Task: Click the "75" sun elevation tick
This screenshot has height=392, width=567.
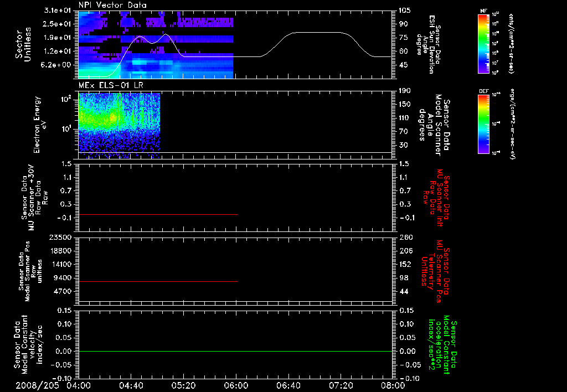Action: coord(403,38)
